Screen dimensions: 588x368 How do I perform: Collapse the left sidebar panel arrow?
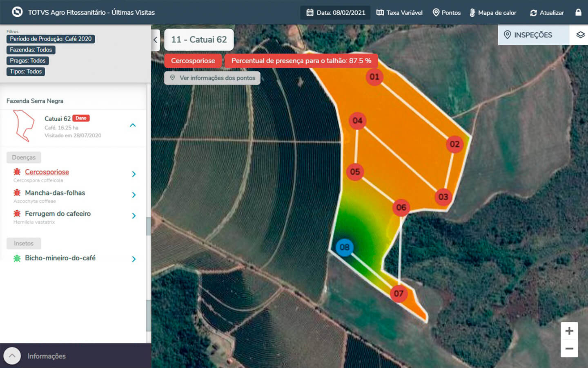coord(155,40)
